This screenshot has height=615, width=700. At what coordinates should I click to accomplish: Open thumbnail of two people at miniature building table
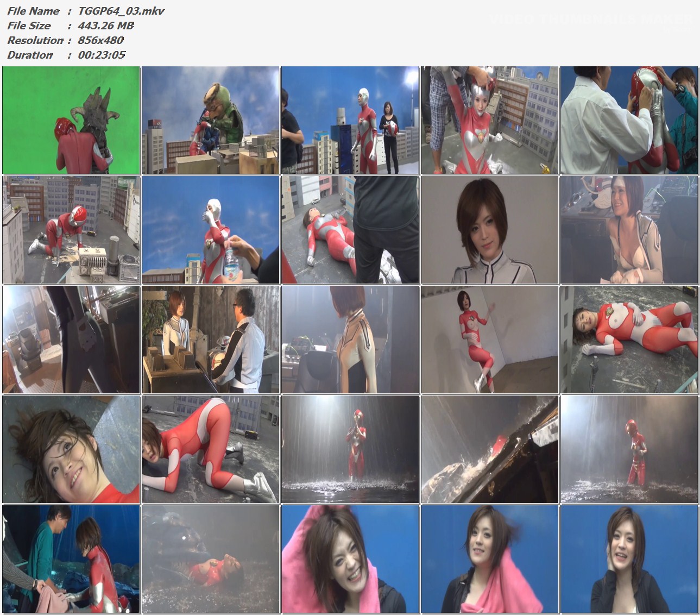211,340
